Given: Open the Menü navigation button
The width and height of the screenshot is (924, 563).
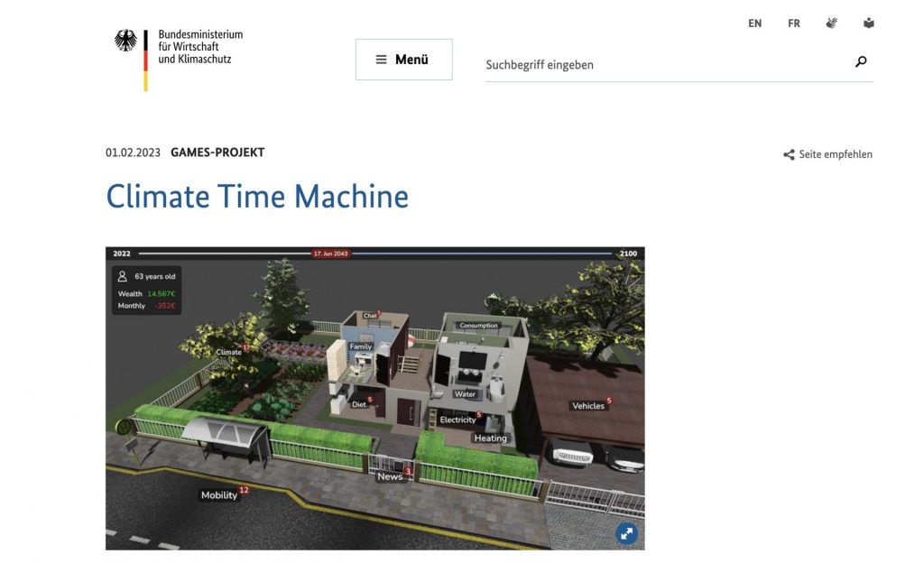Looking at the screenshot, I should pos(403,60).
